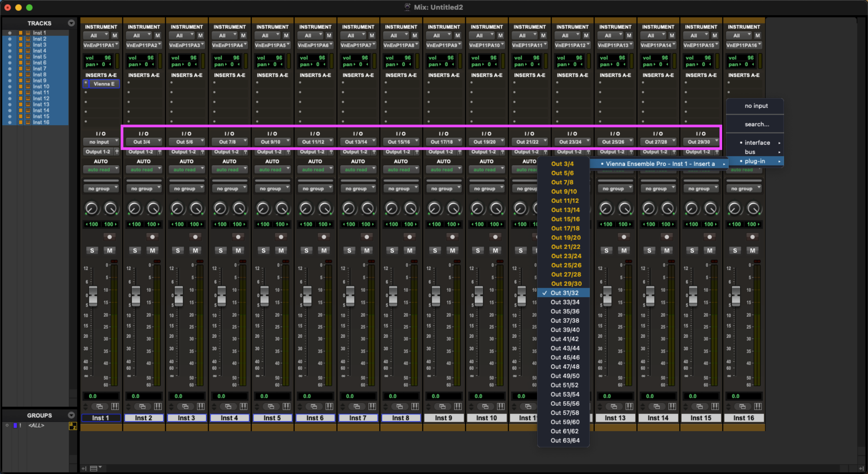
Task: Choose search... in the input popup menu
Action: (755, 124)
